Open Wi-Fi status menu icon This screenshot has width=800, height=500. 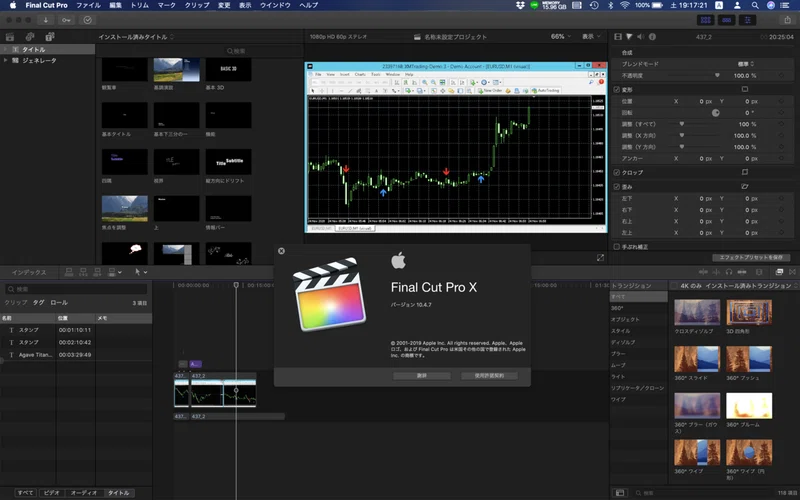[625, 5]
